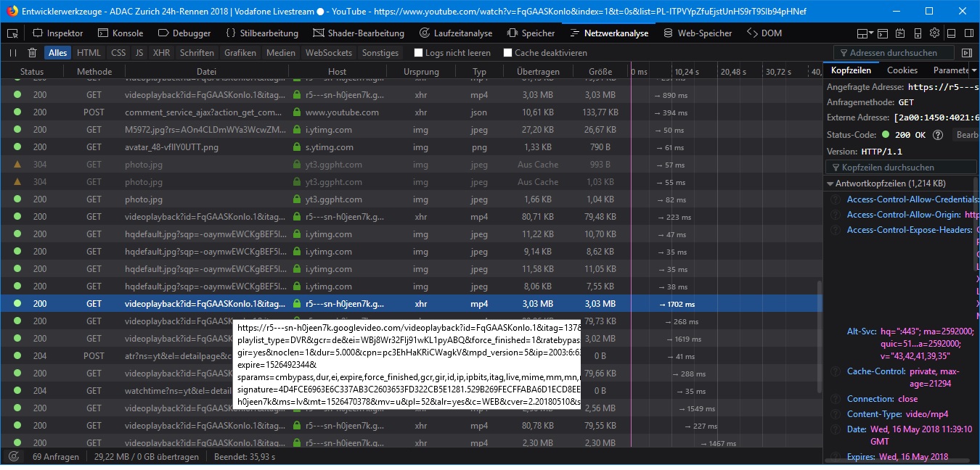Switch to the Cookies details tab
This screenshot has width=980, height=470.
902,70
